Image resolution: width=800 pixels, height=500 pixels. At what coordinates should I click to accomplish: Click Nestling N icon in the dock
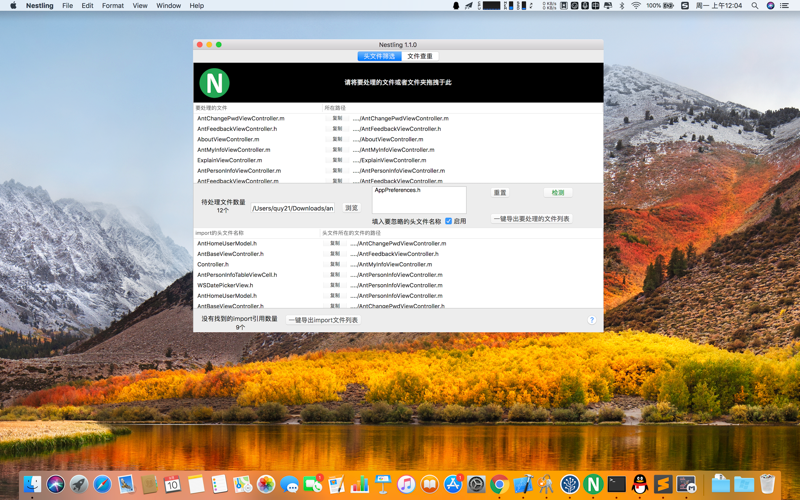(x=593, y=484)
